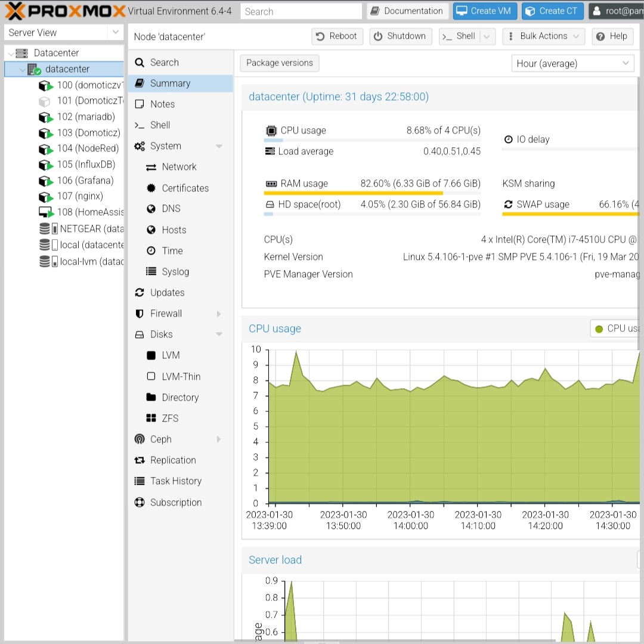Screen dimensions: 644x644
Task: Open the root@pam user menu
Action: (x=616, y=11)
